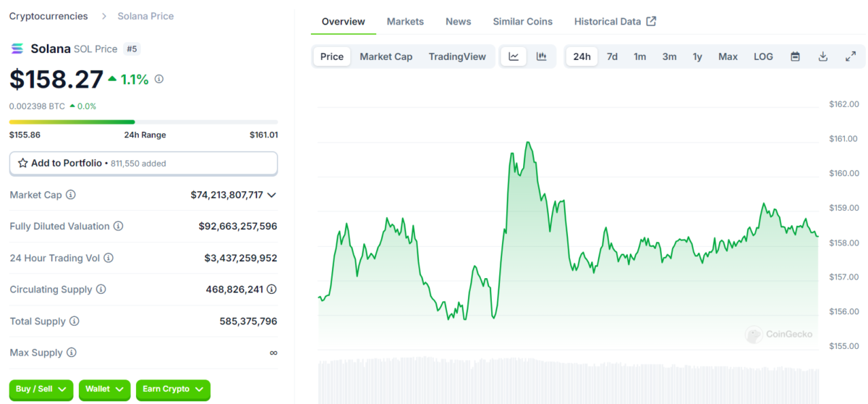Click the $74,213,807,717 market cap value

tap(227, 195)
